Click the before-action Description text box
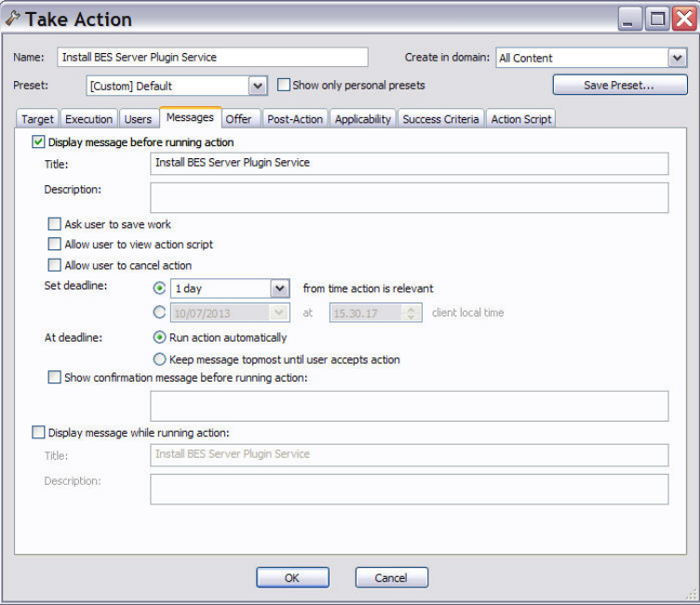The image size is (700, 605). click(x=410, y=197)
